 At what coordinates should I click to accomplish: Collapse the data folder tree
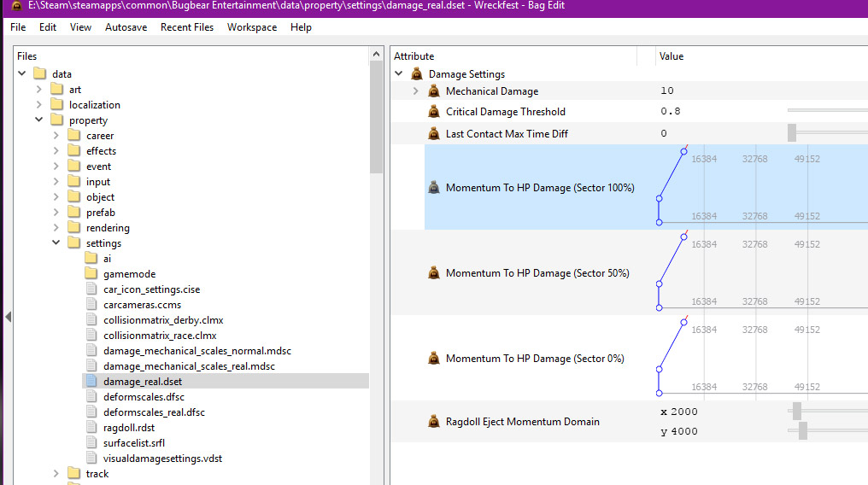click(22, 73)
